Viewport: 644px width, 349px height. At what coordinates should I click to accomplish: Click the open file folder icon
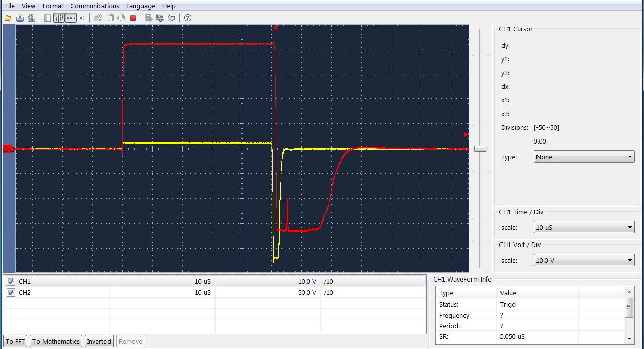click(x=8, y=18)
